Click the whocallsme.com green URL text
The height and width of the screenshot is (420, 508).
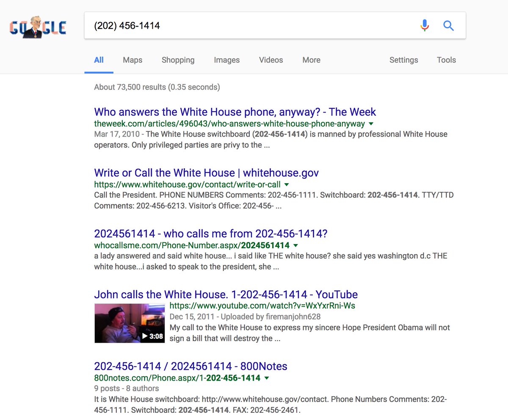pyautogui.click(x=192, y=246)
